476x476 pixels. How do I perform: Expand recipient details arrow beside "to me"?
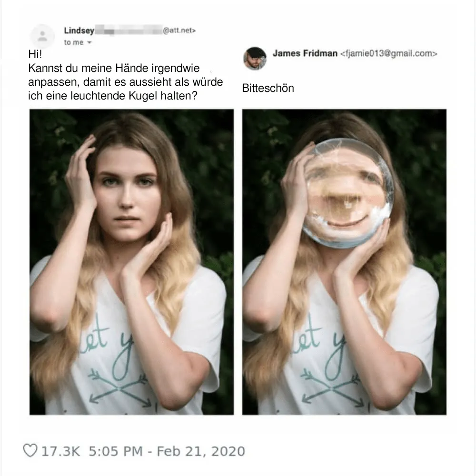click(x=89, y=42)
